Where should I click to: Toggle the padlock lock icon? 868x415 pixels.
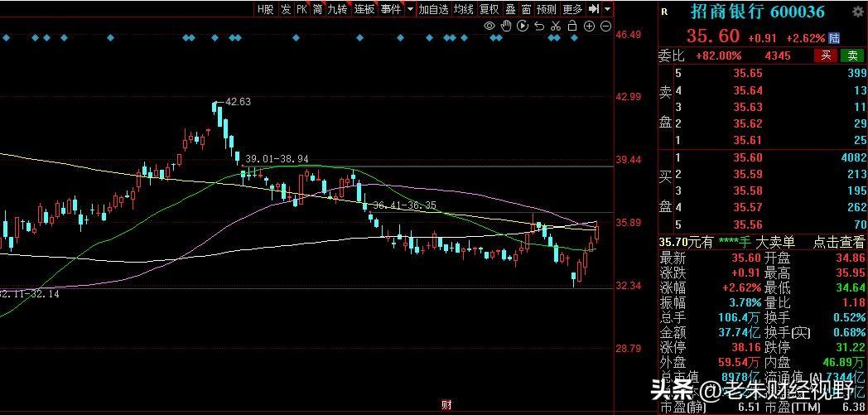click(573, 26)
